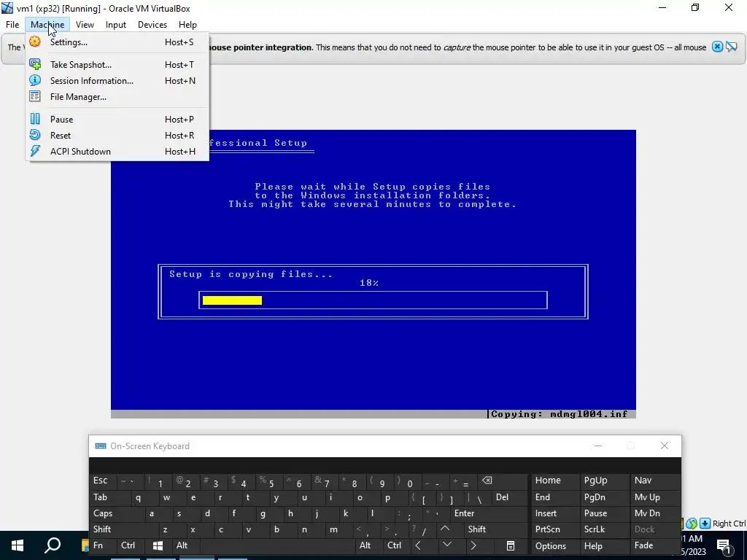The height and width of the screenshot is (560, 747).
Task: Click the Session Information info icon
Action: pyautogui.click(x=35, y=80)
